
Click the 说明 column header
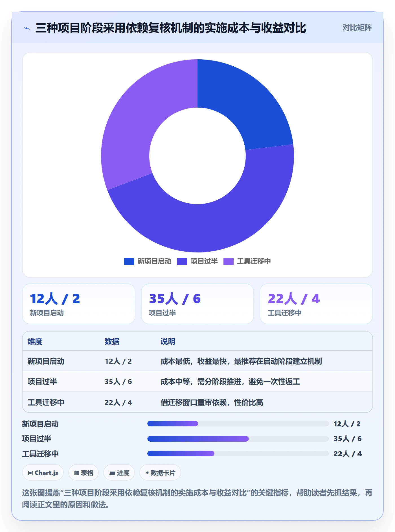point(168,341)
